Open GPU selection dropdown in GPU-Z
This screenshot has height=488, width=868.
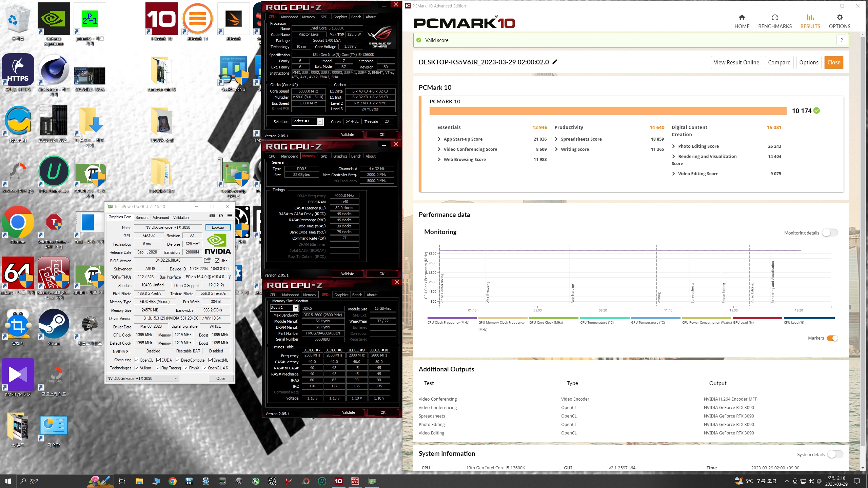coord(142,378)
